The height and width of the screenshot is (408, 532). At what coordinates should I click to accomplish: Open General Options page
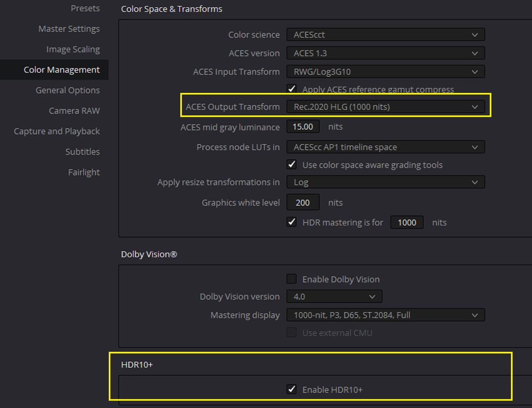tap(67, 90)
